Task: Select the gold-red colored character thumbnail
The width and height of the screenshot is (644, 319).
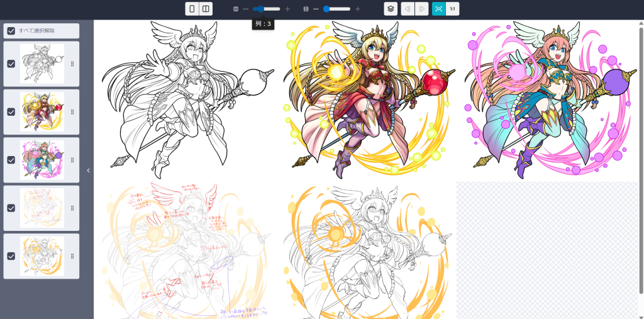Action: pos(42,111)
